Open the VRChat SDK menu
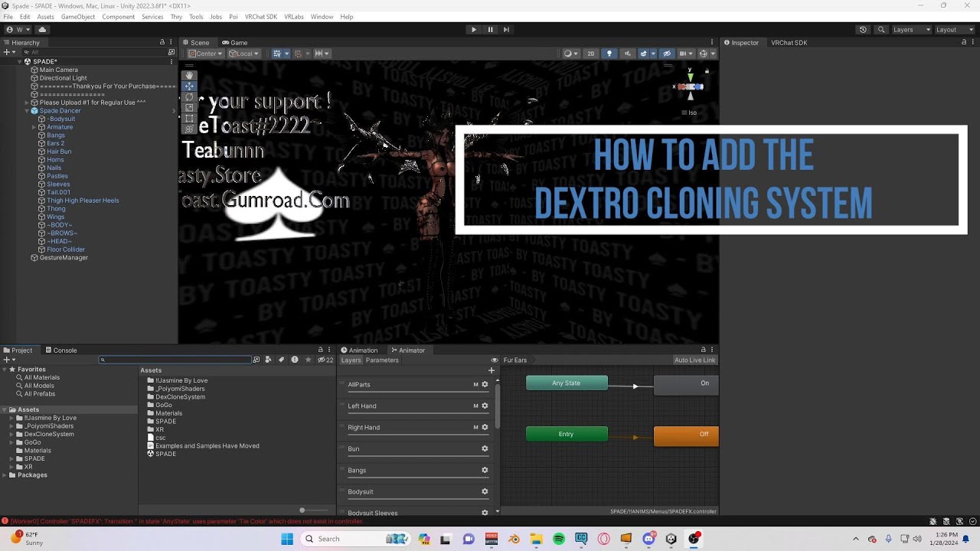Screen dimensions: 980x551 (261, 17)
